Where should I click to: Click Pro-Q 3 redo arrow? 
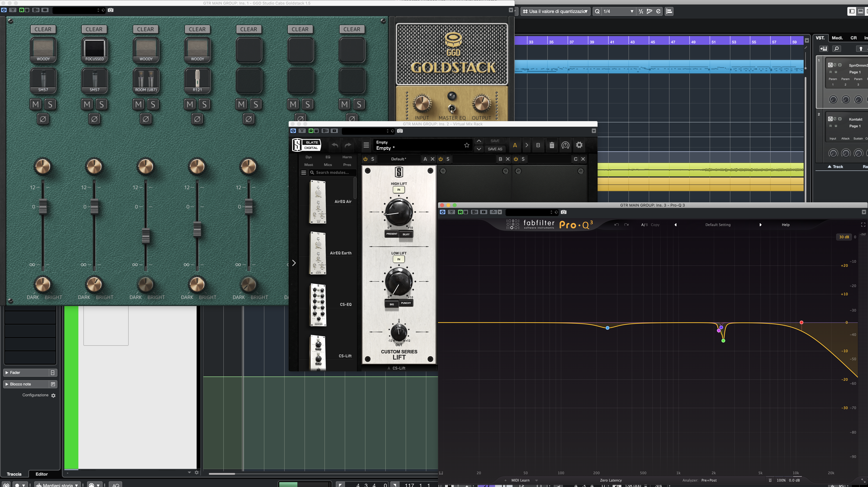[x=626, y=225]
